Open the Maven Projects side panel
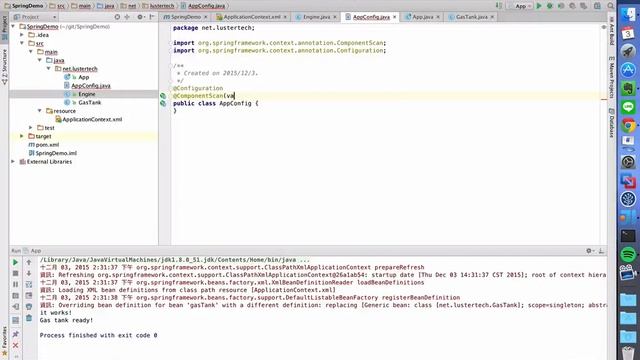This screenshot has height=360, width=640. tap(611, 77)
